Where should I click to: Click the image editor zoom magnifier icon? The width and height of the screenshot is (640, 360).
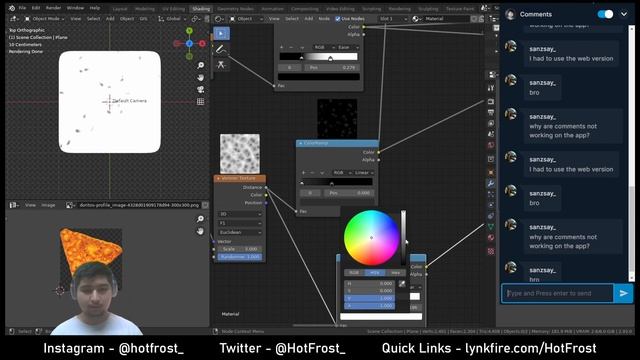coord(200,219)
